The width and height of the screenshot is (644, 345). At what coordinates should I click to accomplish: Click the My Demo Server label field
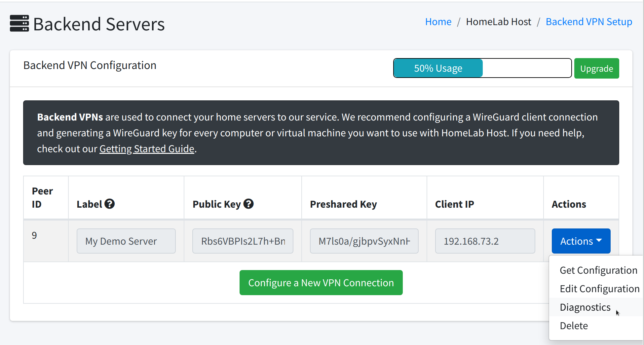pos(126,241)
